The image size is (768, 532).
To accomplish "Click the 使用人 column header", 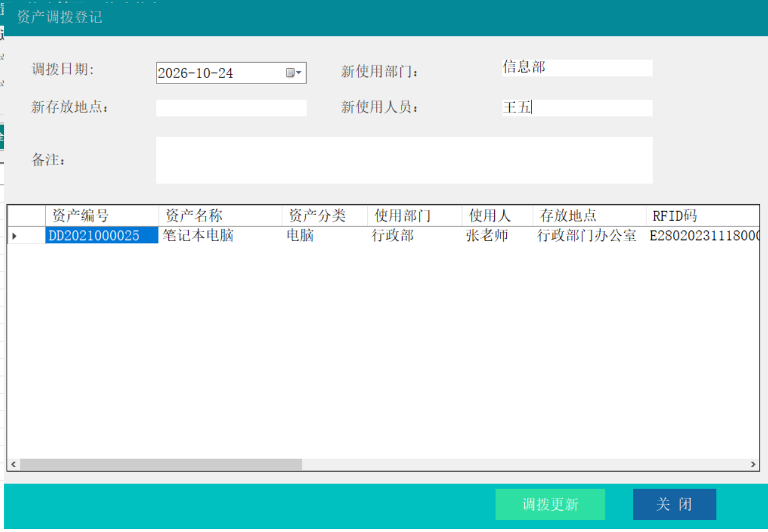I will pos(498,216).
